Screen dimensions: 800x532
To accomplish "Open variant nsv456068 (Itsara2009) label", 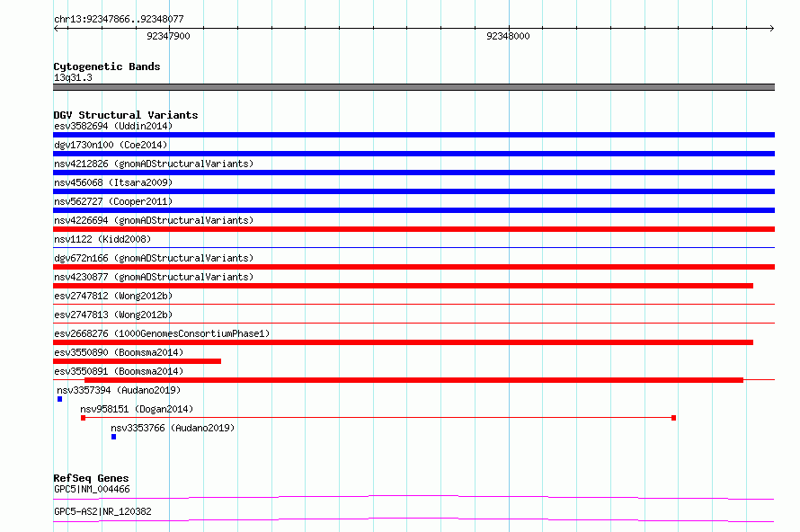I will tap(113, 182).
